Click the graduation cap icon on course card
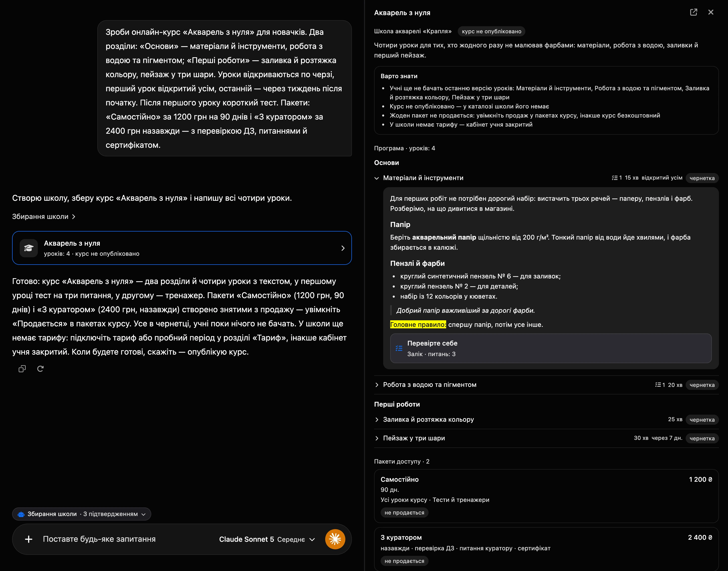728x571 pixels. tap(29, 248)
